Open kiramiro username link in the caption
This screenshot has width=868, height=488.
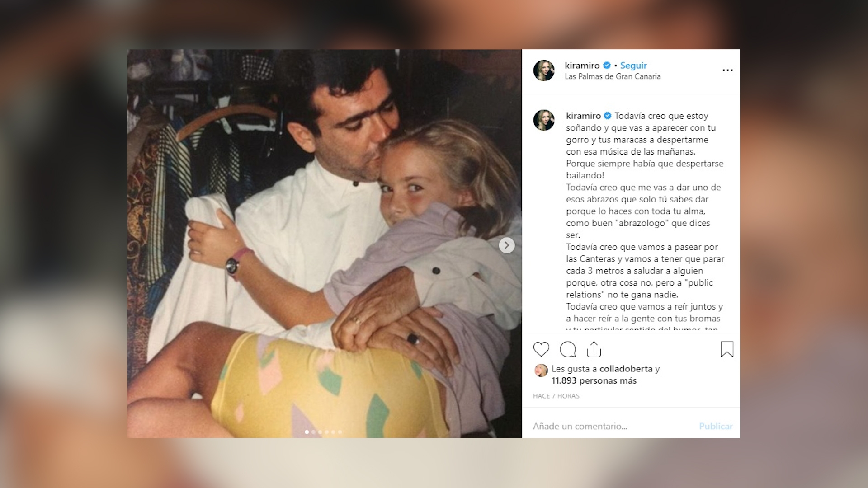584,116
